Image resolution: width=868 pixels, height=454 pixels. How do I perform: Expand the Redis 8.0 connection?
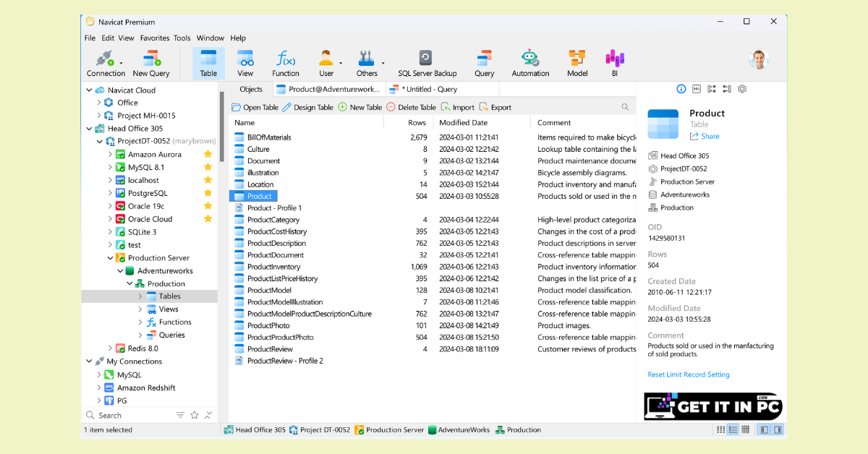coord(110,348)
